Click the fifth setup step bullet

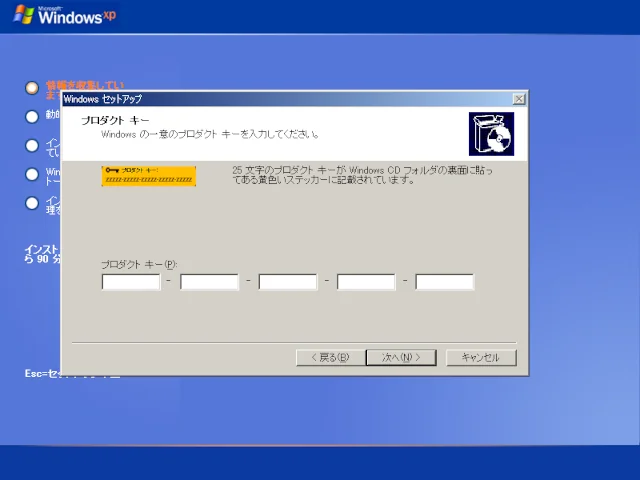click(x=32, y=203)
